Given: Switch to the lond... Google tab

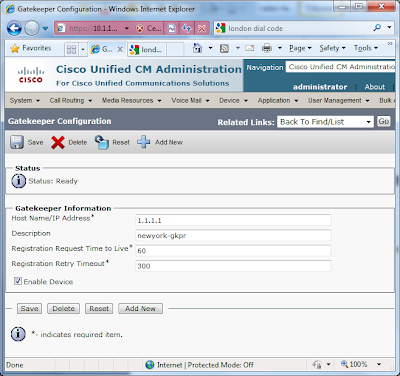Looking at the screenshot, I should [x=147, y=50].
